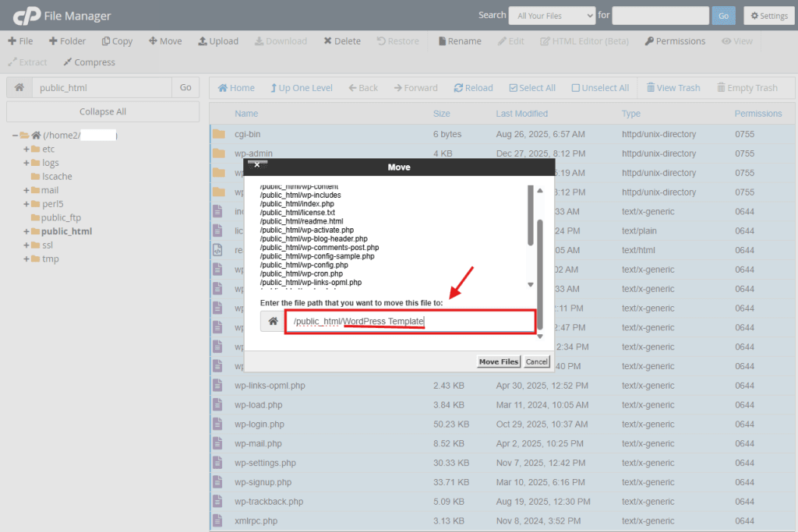Collapse the home directory root node
Viewport: 798px width, 532px height.
point(16,136)
